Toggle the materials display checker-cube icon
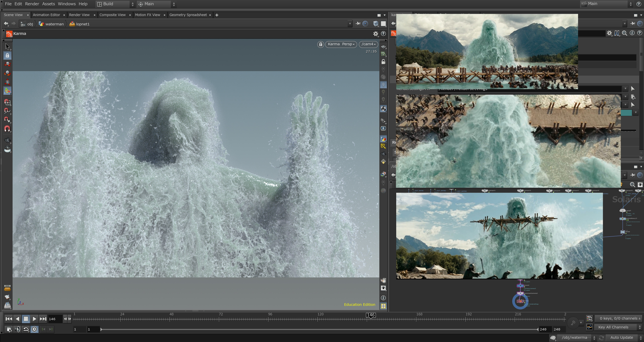Viewport: 644px width, 342px height. point(383,109)
